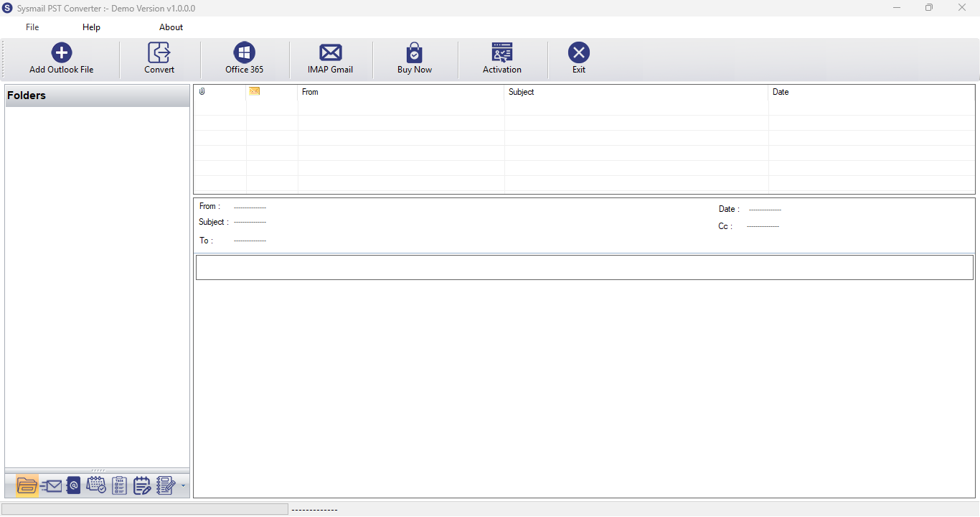Click the attachment paperclip column header
Viewport: 980px width, 517px height.
[x=202, y=91]
